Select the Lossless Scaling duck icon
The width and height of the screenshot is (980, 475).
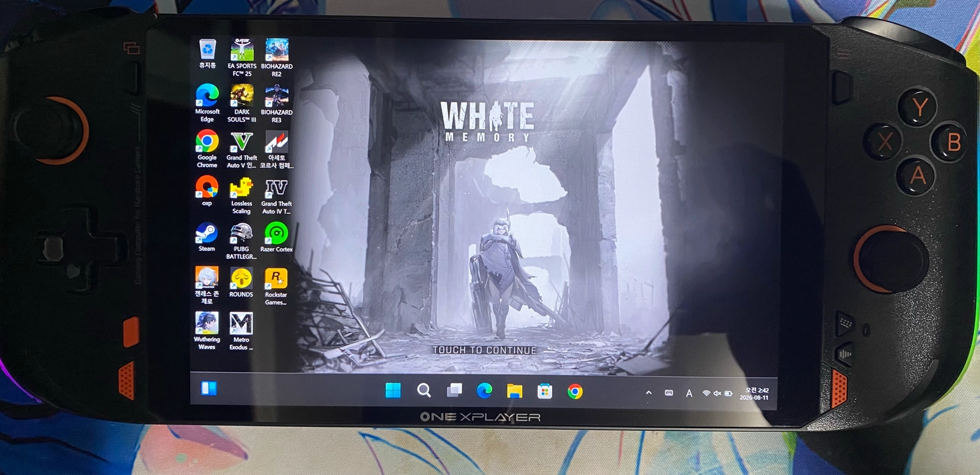coord(242,196)
